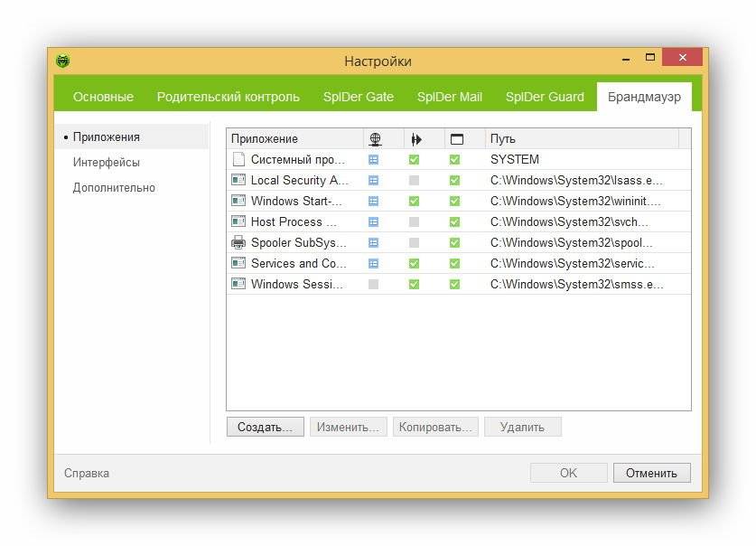Click the Windows Start-Up application icon
Viewport: 756px width, 546px height.
(x=238, y=201)
